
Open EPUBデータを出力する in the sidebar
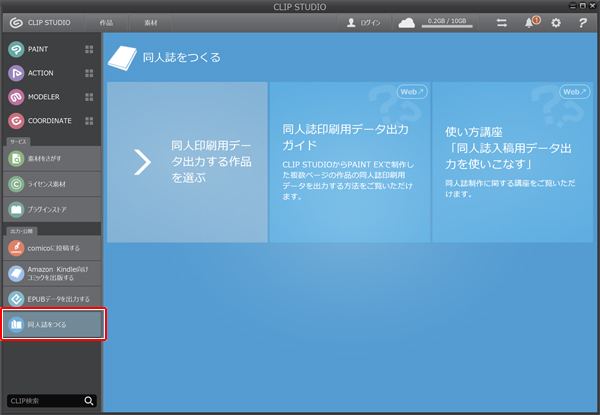tap(52, 299)
